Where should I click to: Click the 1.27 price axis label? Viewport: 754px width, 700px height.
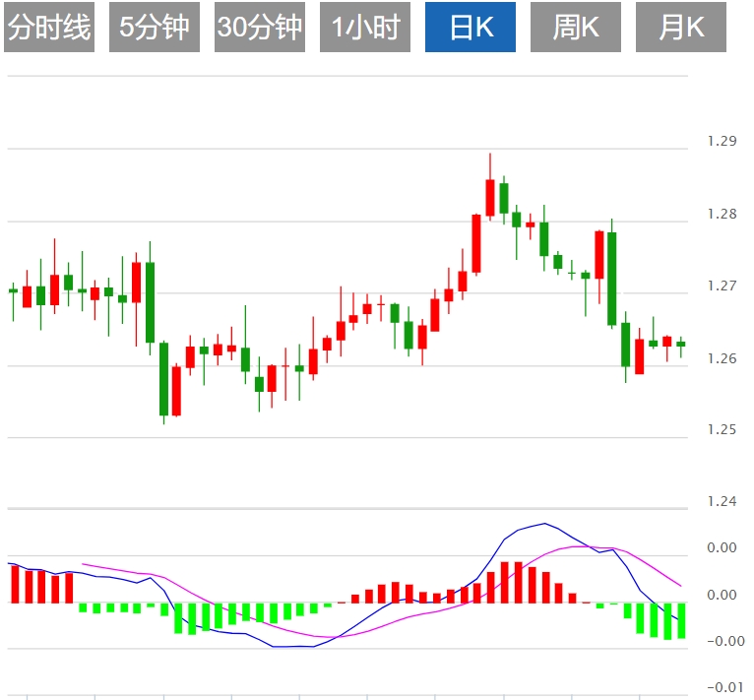point(722,286)
